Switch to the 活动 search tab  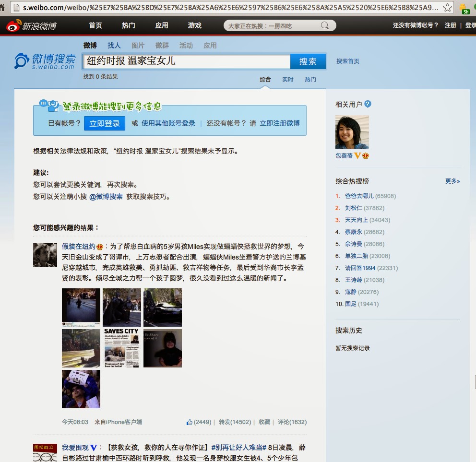pos(186,46)
